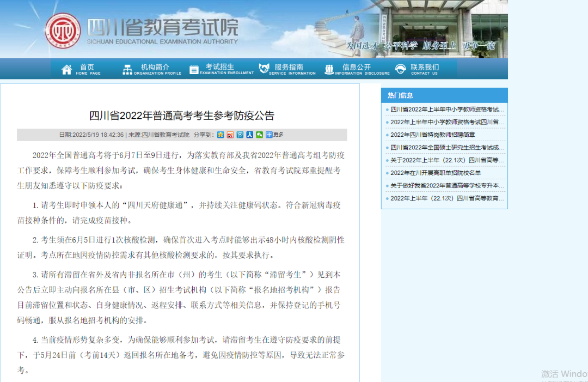This screenshot has height=382, width=588.
Task: Click the calendar icon beside 考试招生
Action: (x=194, y=68)
